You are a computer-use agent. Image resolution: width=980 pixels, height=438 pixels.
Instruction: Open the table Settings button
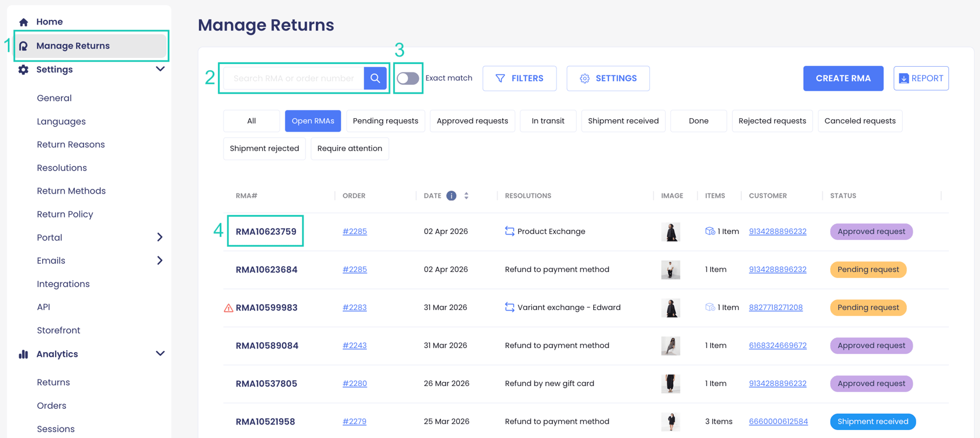coord(608,78)
